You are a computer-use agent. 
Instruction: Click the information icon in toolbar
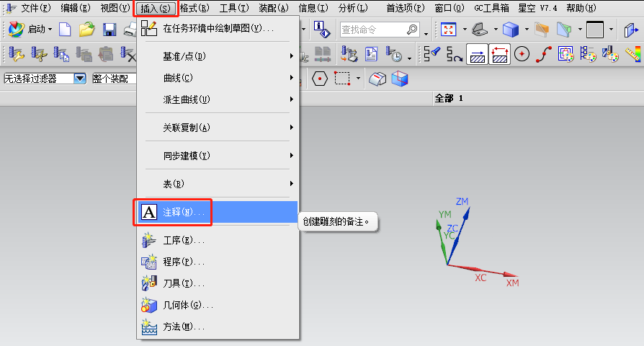(x=323, y=30)
